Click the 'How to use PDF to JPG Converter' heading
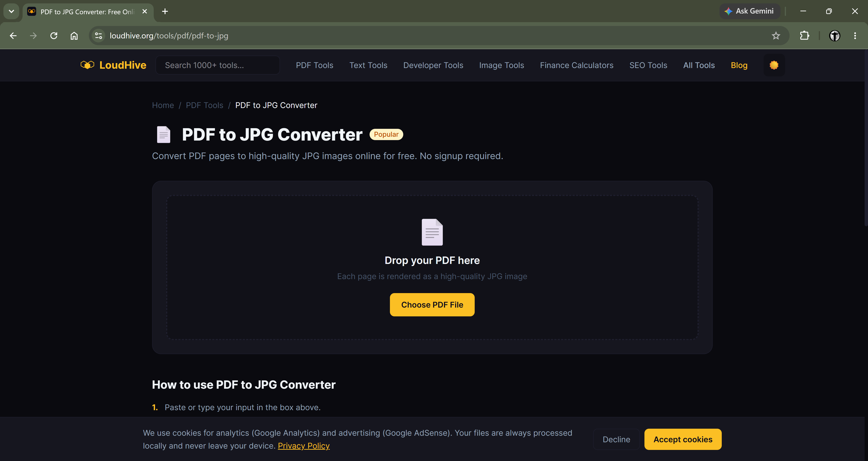Image resolution: width=868 pixels, height=461 pixels. 244,384
